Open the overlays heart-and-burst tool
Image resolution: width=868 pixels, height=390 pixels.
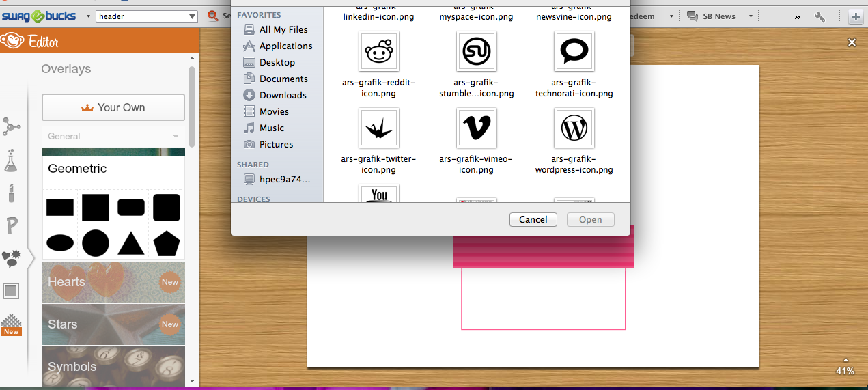12,258
